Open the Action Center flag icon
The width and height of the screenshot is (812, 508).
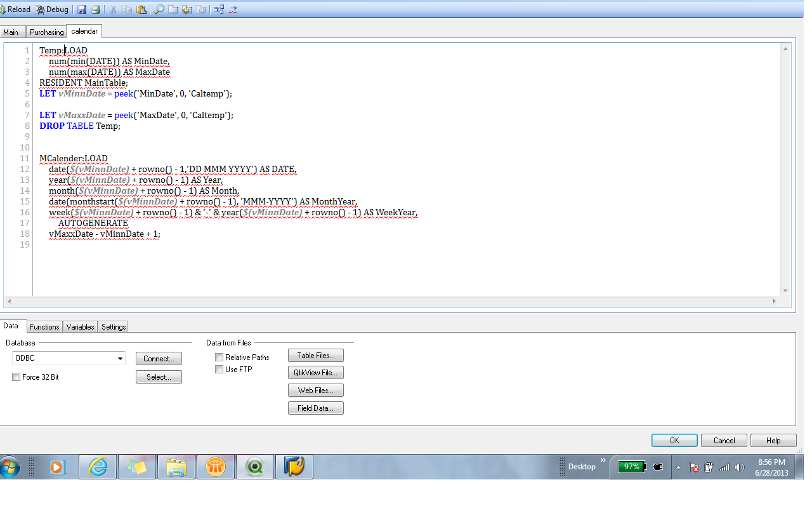(x=694, y=467)
